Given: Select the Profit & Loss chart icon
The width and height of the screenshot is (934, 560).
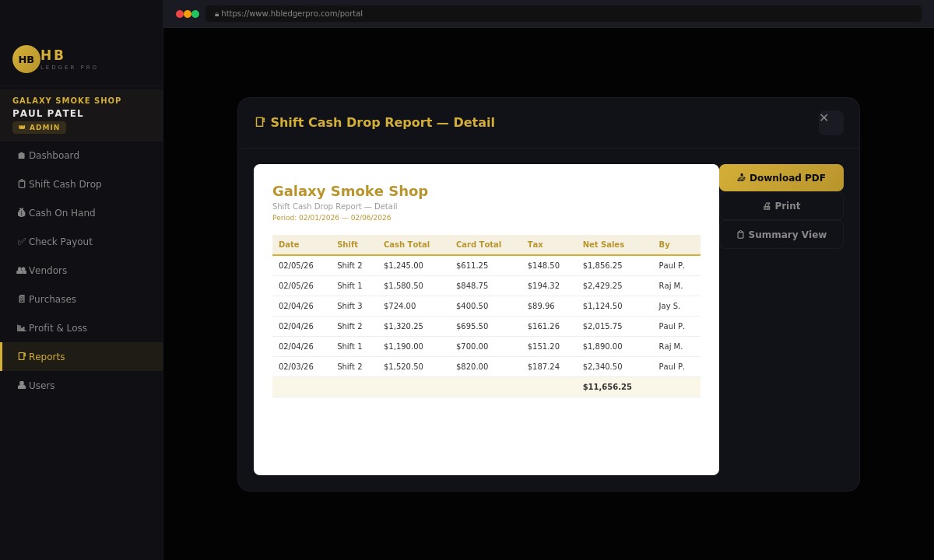Looking at the screenshot, I should 21,327.
